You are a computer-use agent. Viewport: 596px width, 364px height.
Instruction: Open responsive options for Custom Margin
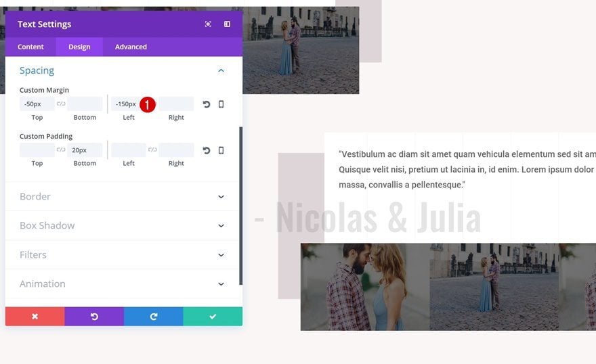[221, 104]
